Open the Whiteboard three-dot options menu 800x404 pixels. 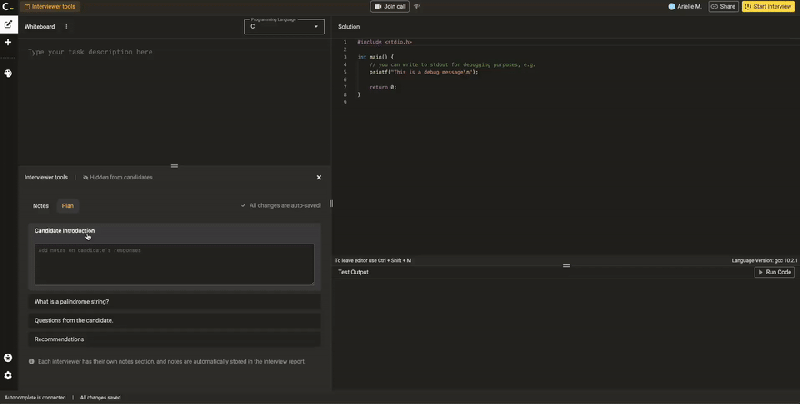tap(66, 27)
